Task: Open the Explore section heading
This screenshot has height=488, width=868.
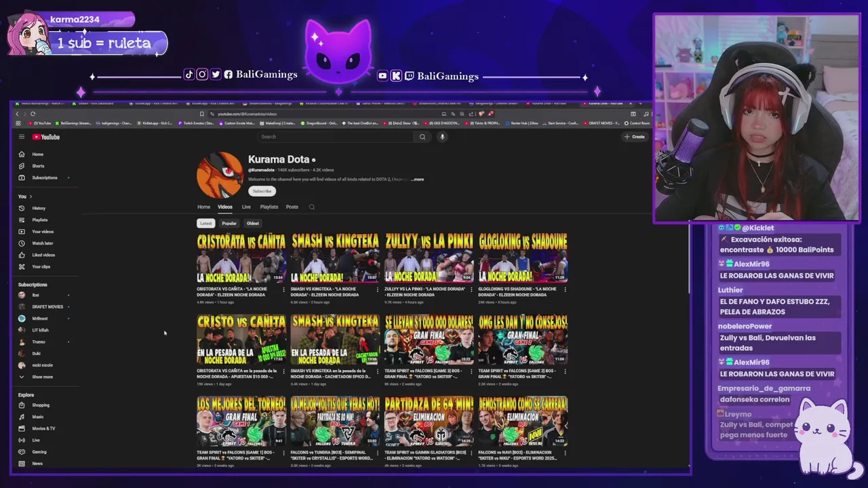Action: pos(26,394)
